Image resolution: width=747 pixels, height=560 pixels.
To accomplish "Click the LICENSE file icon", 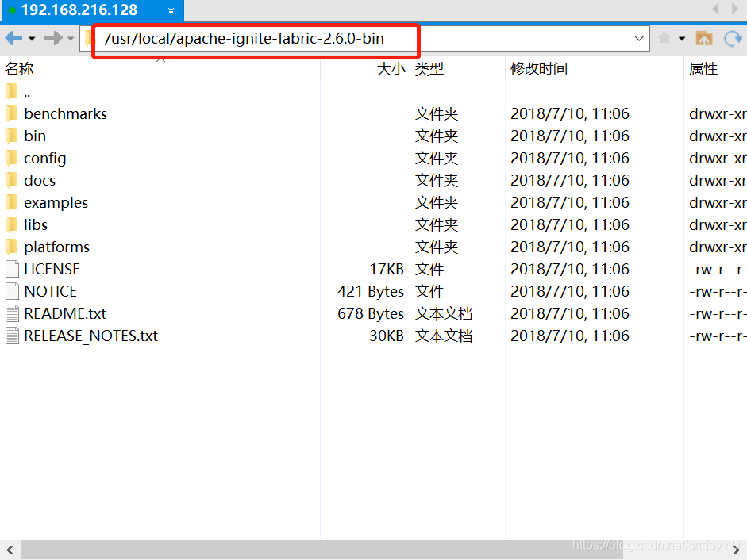I will [13, 270].
